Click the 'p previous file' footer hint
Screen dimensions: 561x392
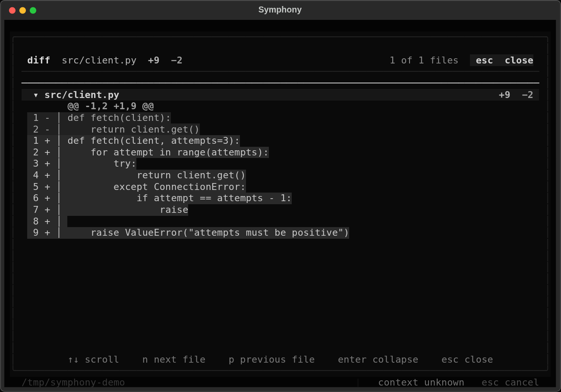272,360
